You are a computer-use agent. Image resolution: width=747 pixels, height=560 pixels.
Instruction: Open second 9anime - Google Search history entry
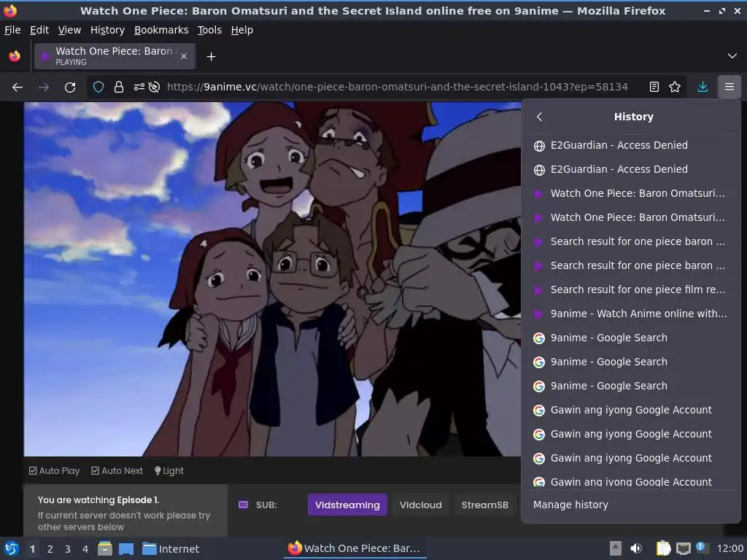(x=631, y=362)
